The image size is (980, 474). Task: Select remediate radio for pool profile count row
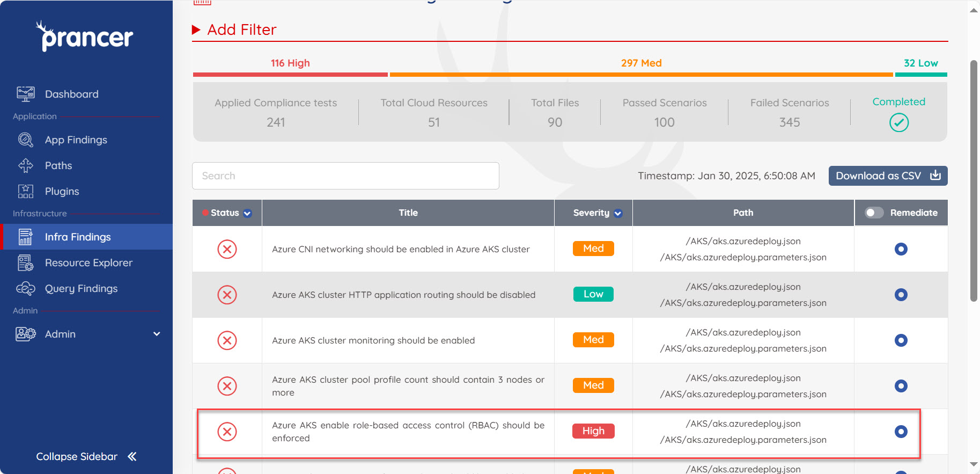pos(901,386)
